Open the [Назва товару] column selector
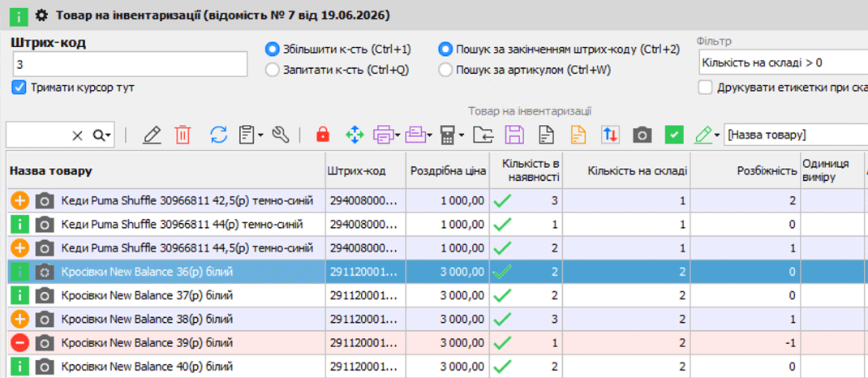Viewport: 868px width, 378px height. 796,135
